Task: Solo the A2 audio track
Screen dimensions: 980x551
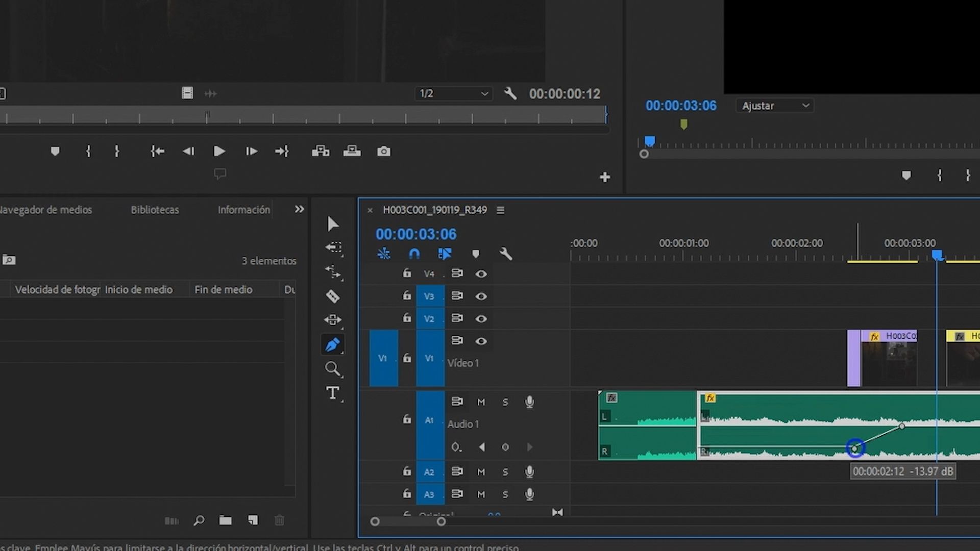Action: point(505,471)
